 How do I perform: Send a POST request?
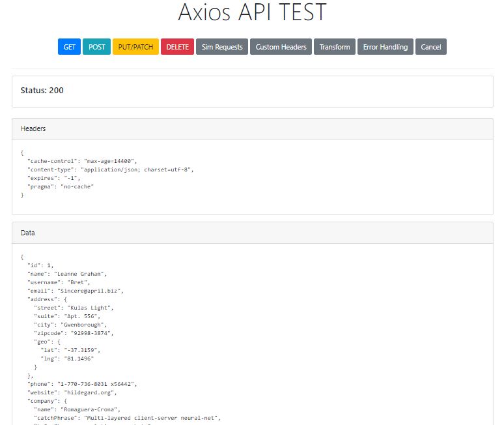click(97, 47)
